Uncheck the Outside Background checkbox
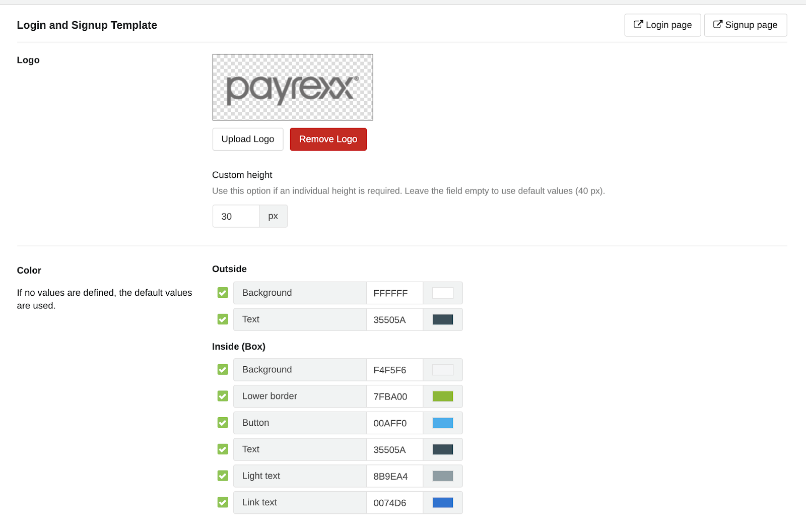Viewport: 806px width, 532px height. (x=223, y=293)
